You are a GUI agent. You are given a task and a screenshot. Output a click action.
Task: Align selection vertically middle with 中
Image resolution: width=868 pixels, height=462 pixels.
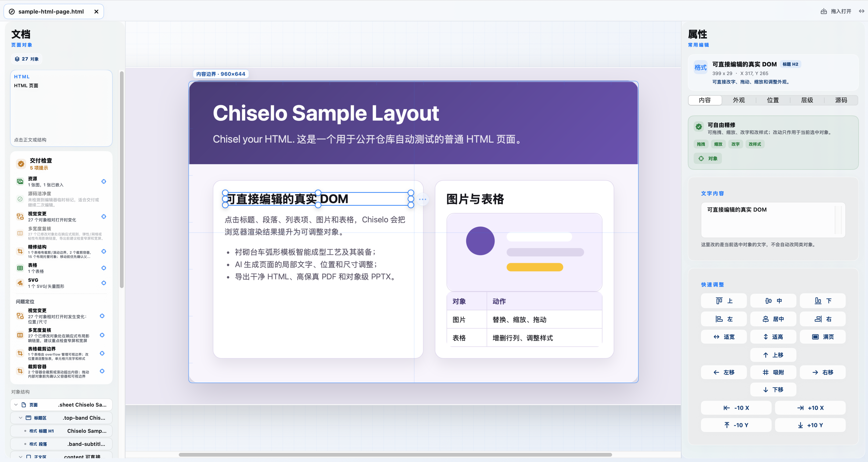[x=773, y=301]
